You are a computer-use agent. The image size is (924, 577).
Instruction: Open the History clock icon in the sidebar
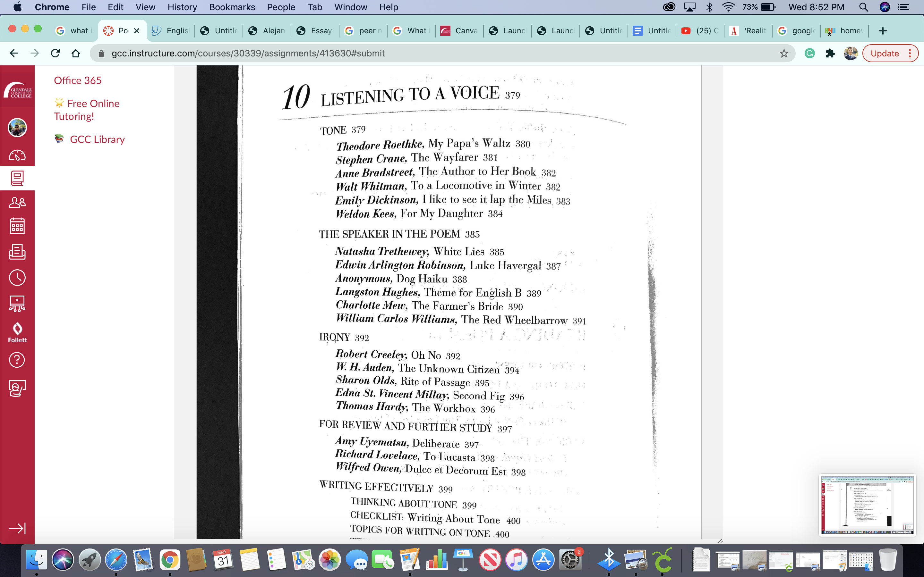pos(17,277)
